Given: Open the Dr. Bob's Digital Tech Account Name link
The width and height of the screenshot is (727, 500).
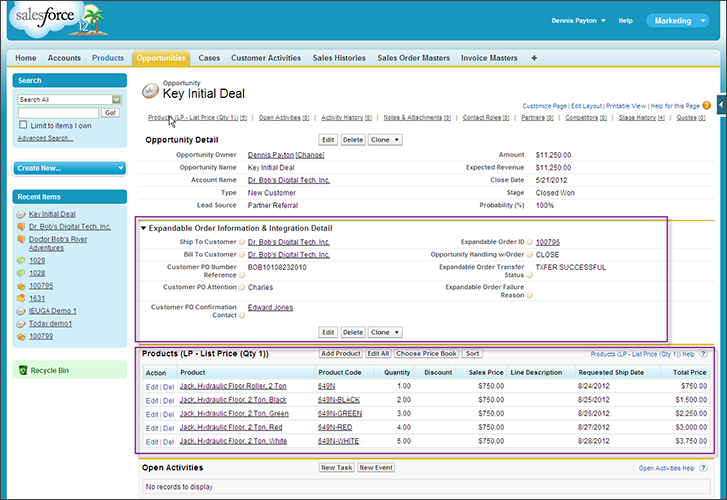Looking at the screenshot, I should [x=288, y=180].
